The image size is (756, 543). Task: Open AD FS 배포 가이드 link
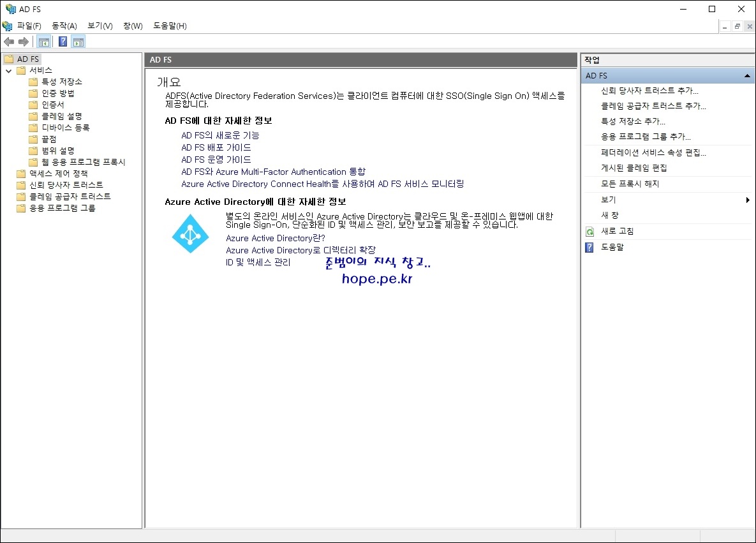pyautogui.click(x=216, y=147)
